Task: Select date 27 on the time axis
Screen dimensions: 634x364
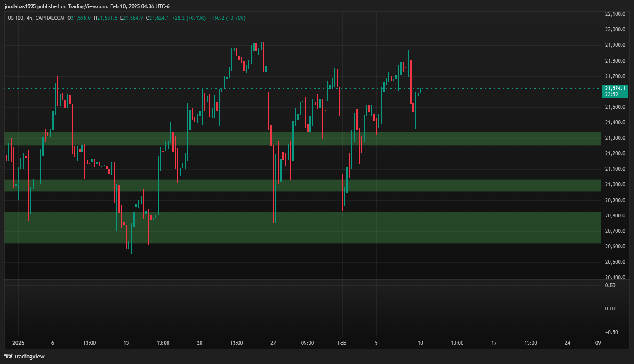Action: click(x=273, y=343)
